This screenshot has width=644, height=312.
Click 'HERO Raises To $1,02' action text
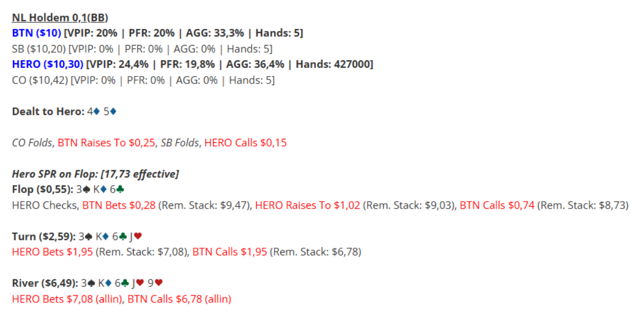pyautogui.click(x=307, y=205)
